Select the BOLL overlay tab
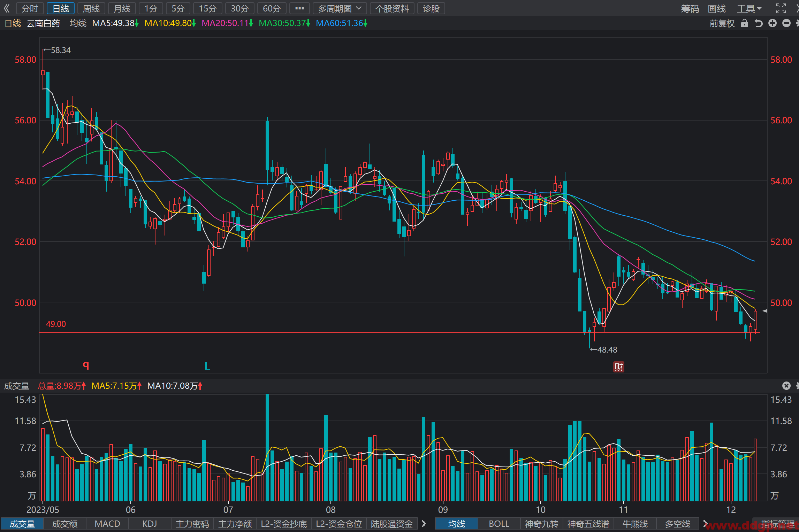 coord(499,524)
